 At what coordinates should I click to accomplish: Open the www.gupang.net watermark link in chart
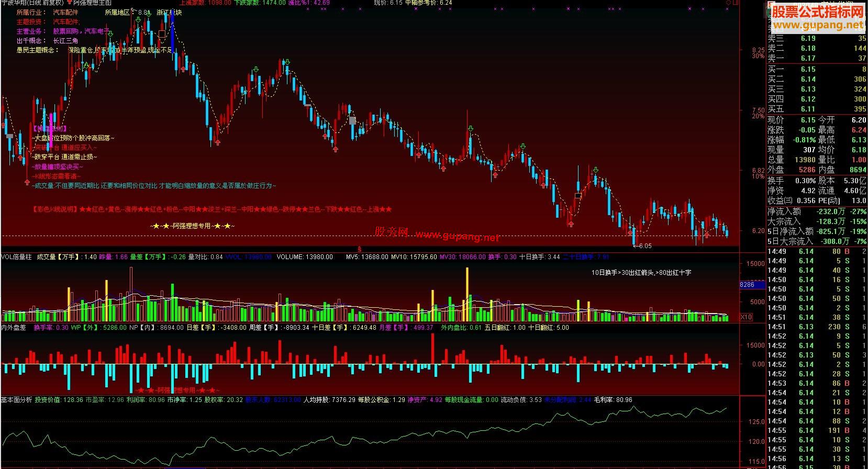(x=457, y=237)
